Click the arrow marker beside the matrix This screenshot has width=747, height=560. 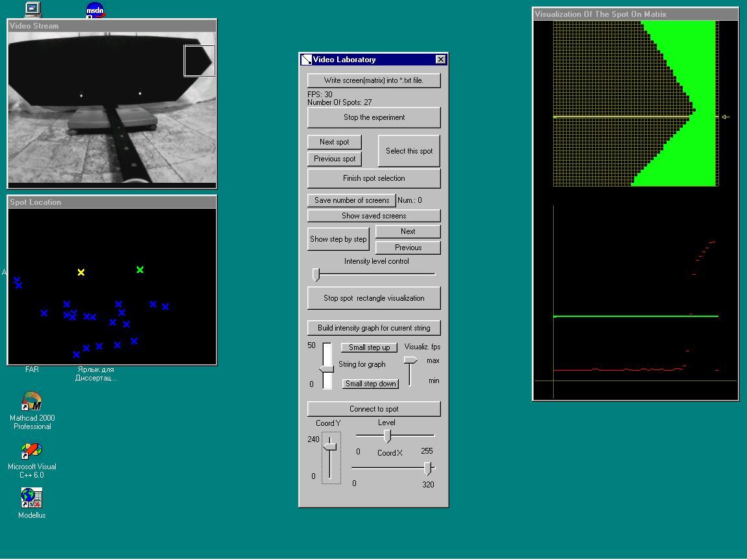(726, 117)
